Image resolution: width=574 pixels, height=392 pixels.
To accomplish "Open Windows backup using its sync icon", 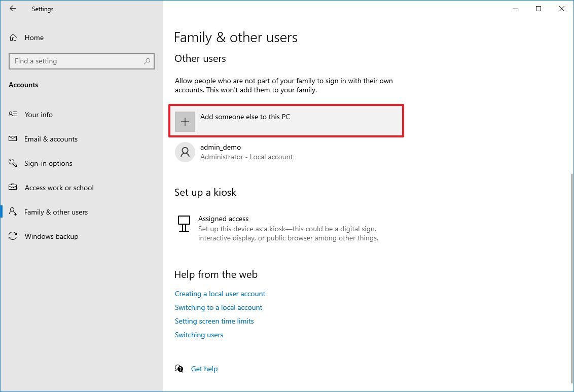I will (12, 236).
